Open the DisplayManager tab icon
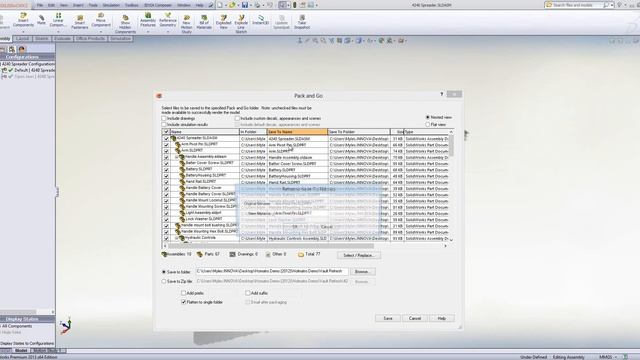 22,49
